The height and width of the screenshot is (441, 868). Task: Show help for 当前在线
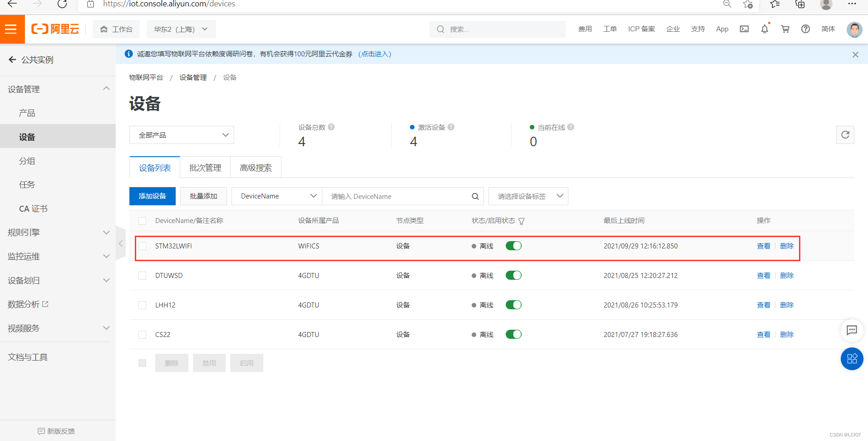pos(571,127)
